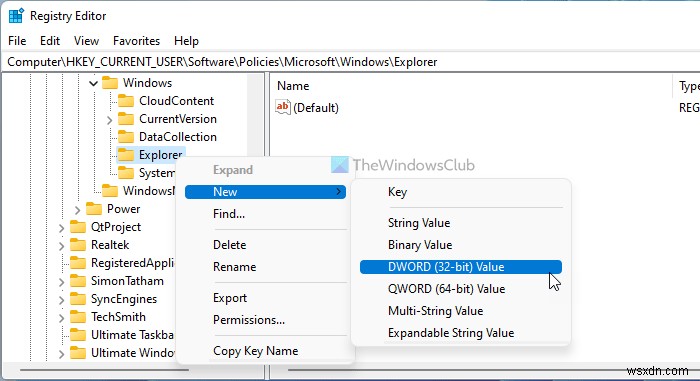The height and width of the screenshot is (381, 700).
Task: Open the Help menu
Action: pos(186,41)
